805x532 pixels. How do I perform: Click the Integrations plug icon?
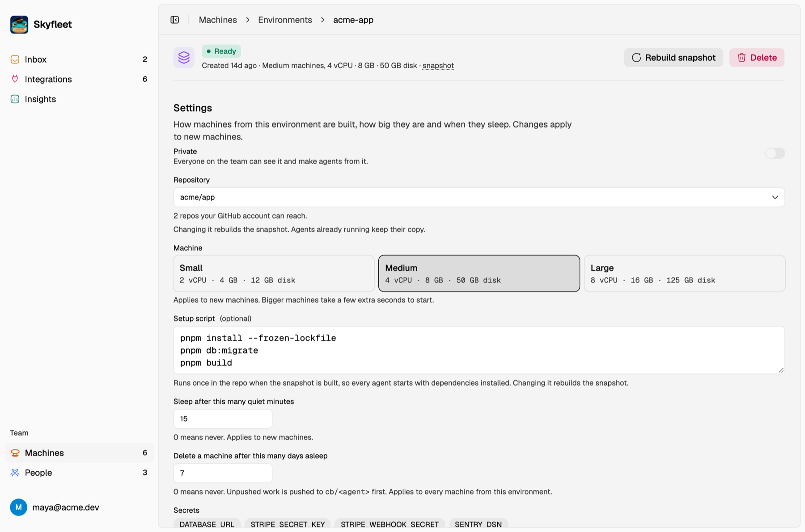[15, 79]
